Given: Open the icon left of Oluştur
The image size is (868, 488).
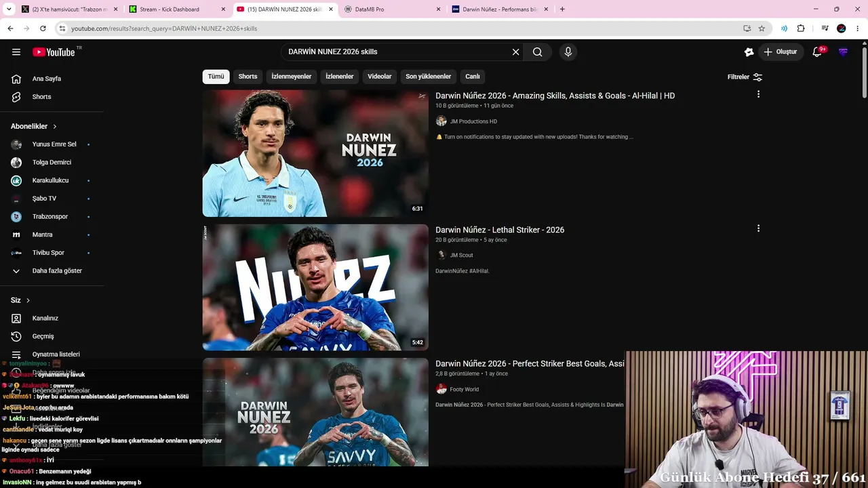Looking at the screenshot, I should click(x=749, y=52).
